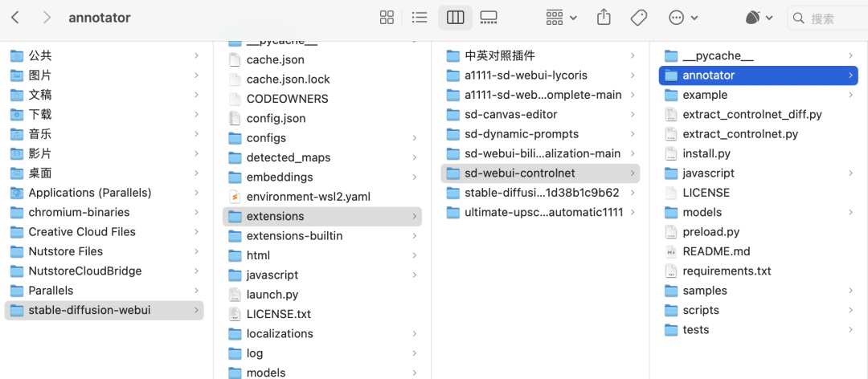This screenshot has height=379, width=868.
Task: Click the forward navigation arrow
Action: [46, 18]
